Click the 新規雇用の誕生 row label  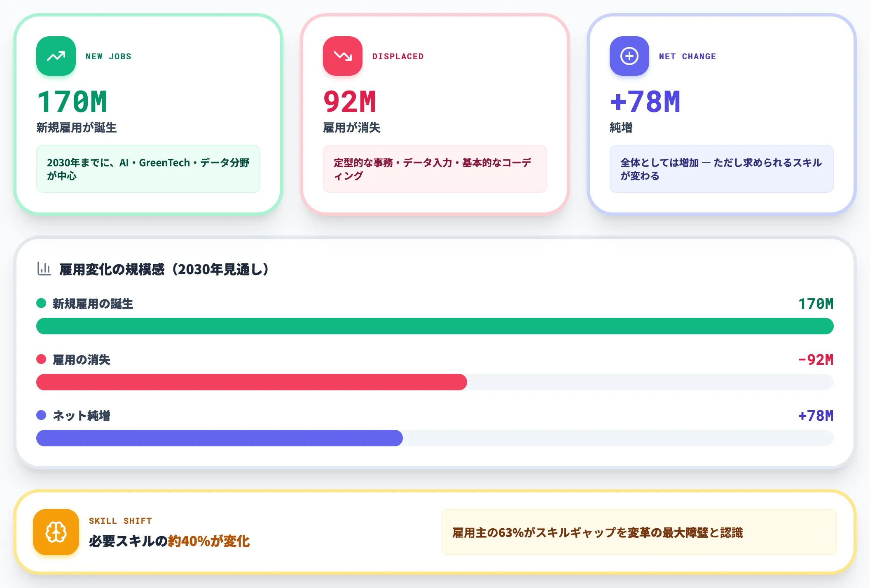93,304
